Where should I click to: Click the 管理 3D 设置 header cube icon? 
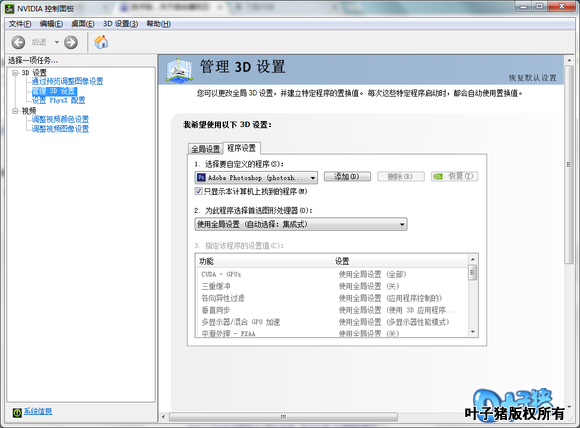click(179, 70)
